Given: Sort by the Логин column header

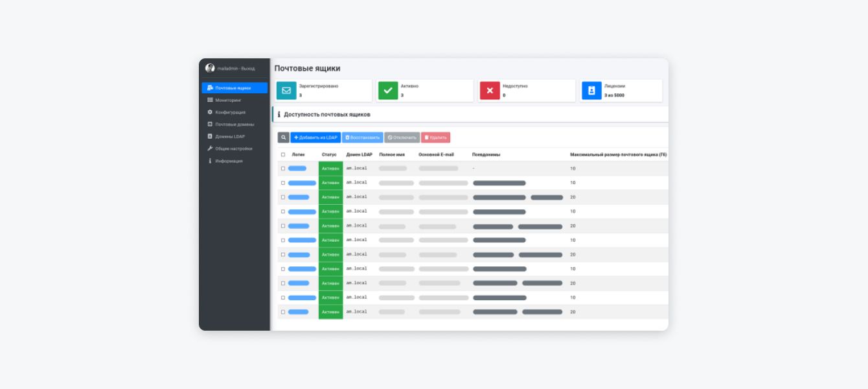Looking at the screenshot, I should (298, 155).
